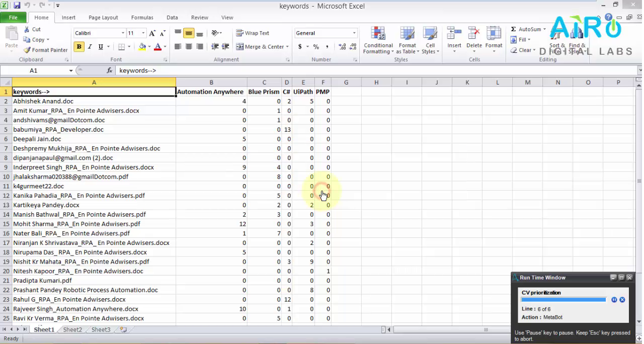Toggle Italic formatting
Viewport: 644px width, 344px height.
(90, 47)
